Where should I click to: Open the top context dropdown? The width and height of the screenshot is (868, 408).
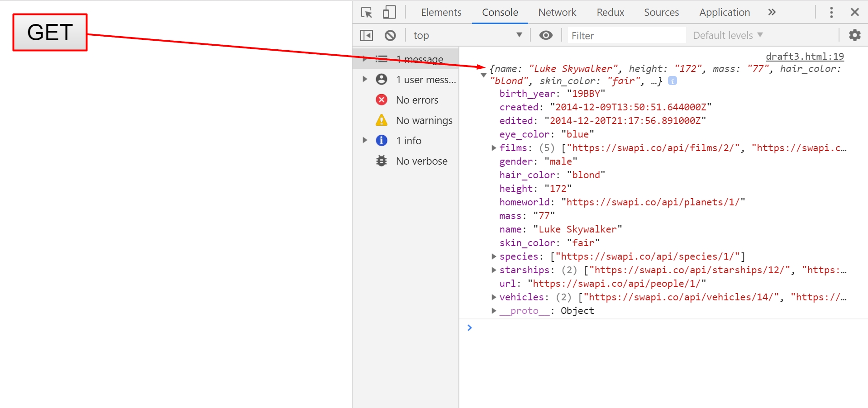[466, 35]
